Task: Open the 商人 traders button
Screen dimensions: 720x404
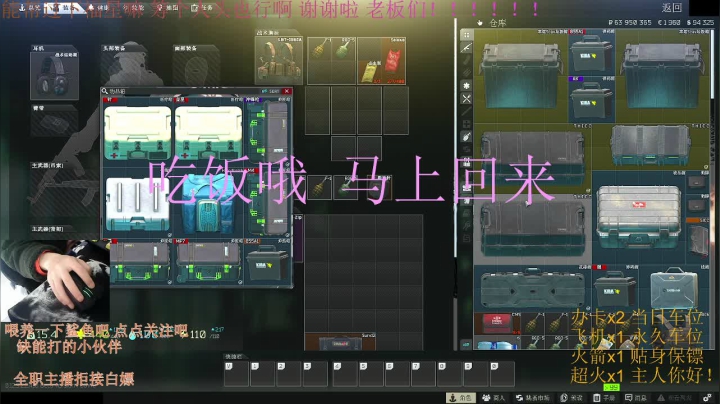Action: coord(494,398)
